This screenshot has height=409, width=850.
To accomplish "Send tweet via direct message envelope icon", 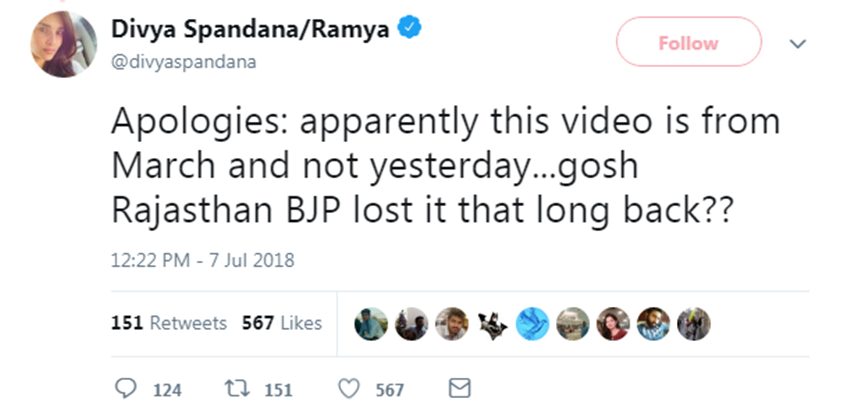I will point(459,388).
